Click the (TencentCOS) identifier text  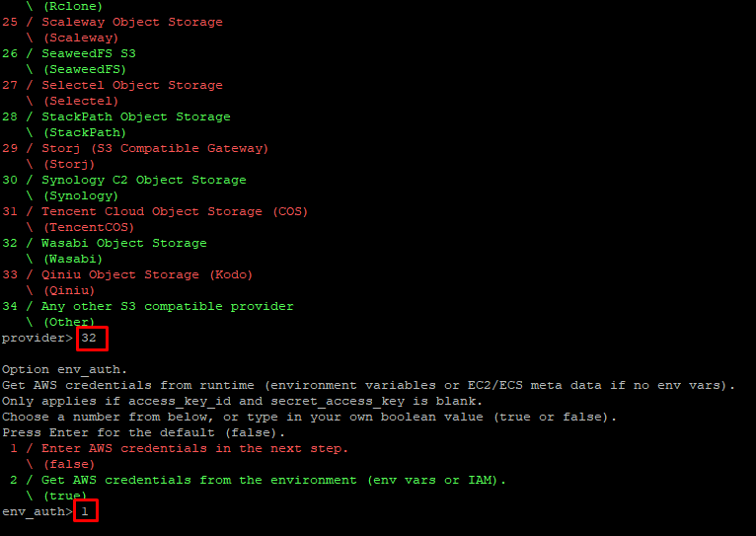88,227
